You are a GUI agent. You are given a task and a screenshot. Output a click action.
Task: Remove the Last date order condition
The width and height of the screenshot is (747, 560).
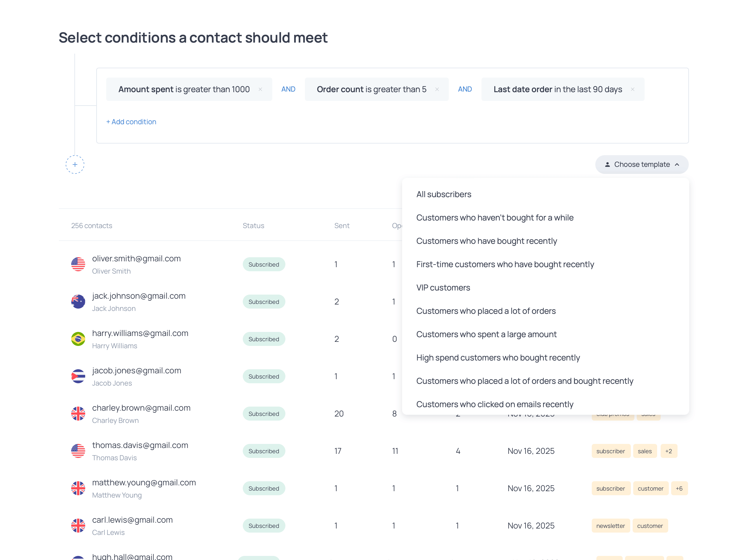(x=633, y=90)
